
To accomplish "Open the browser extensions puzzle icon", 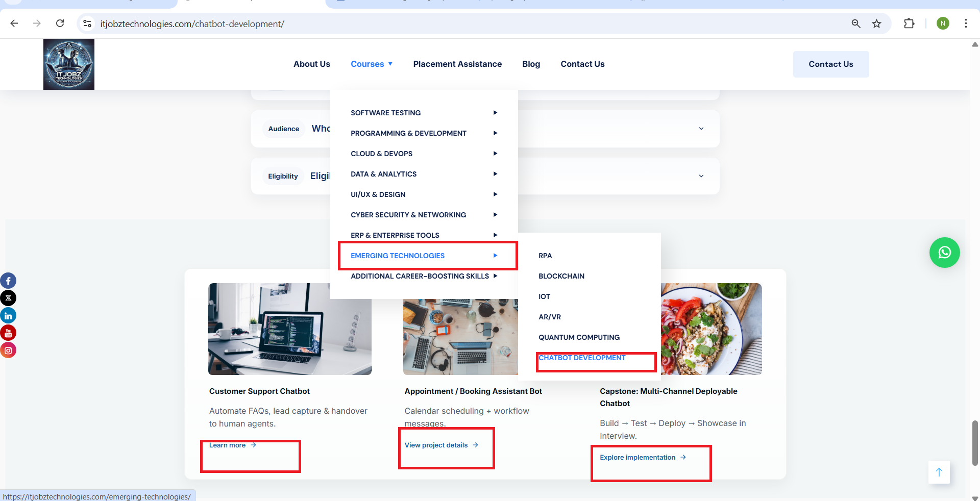I will coord(909,23).
